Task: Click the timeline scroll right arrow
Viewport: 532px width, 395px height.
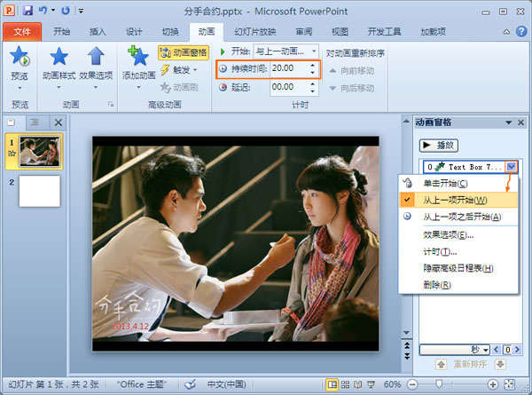Action: click(x=517, y=350)
